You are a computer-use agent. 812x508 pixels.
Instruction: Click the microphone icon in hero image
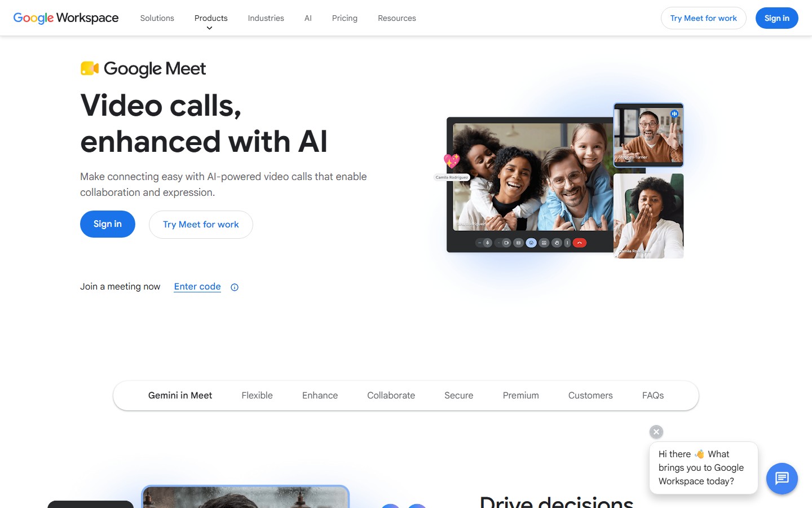[487, 243]
